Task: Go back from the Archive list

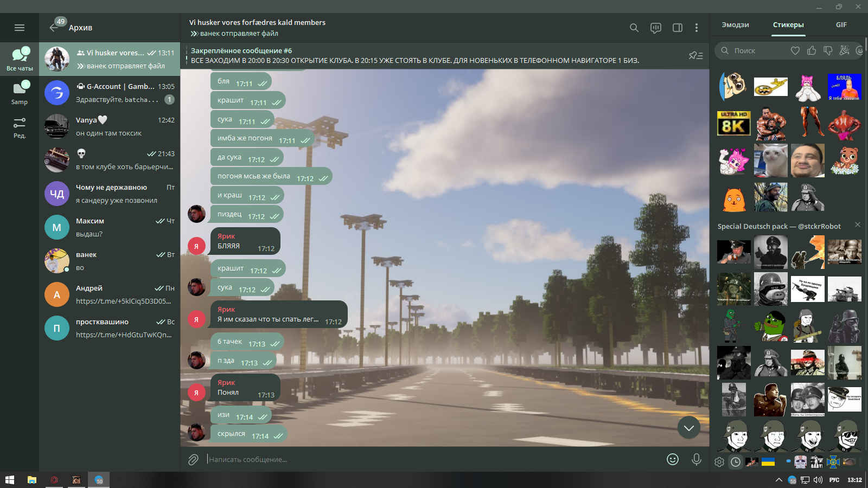Action: [54, 27]
